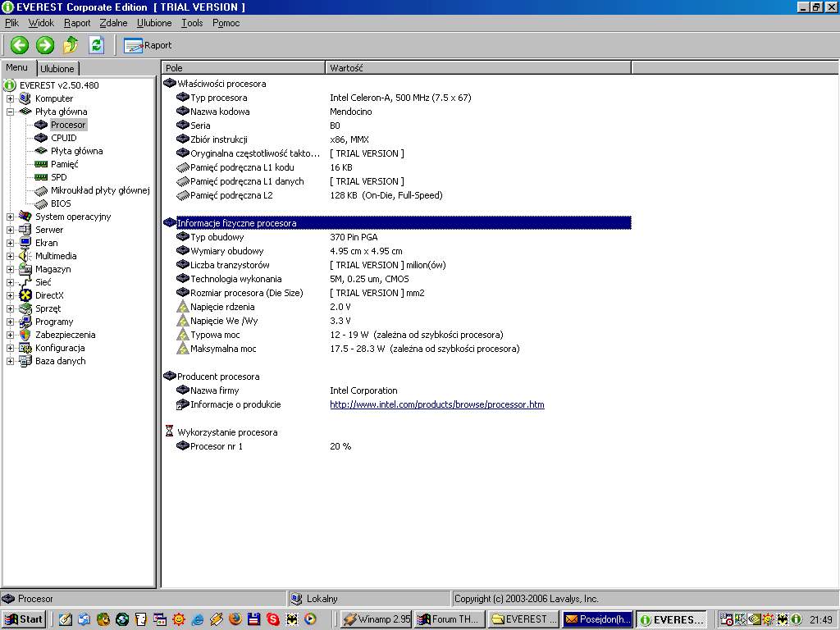The height and width of the screenshot is (630, 840).
Task: Select the CPUID chip icon in tree
Action: (x=41, y=138)
